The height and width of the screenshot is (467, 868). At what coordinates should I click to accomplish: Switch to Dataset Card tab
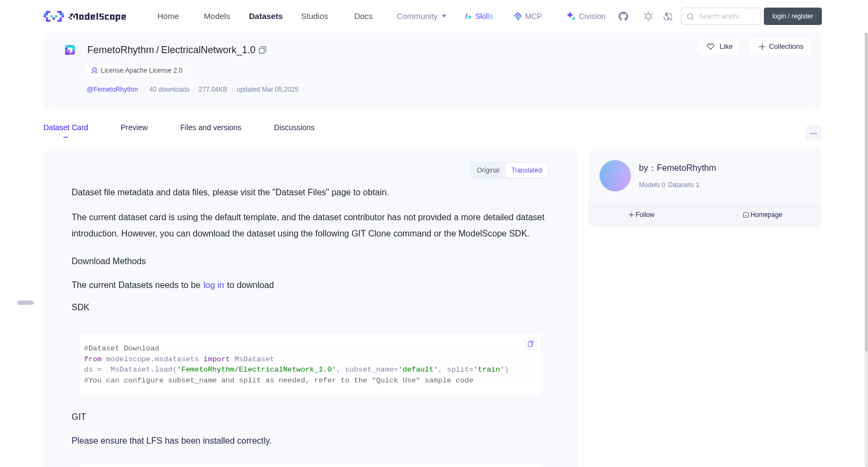(x=66, y=127)
